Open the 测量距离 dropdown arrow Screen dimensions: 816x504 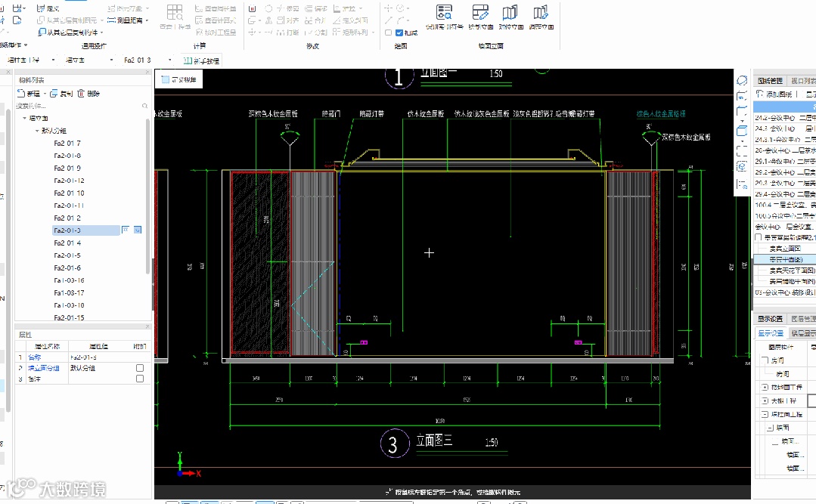click(x=147, y=20)
